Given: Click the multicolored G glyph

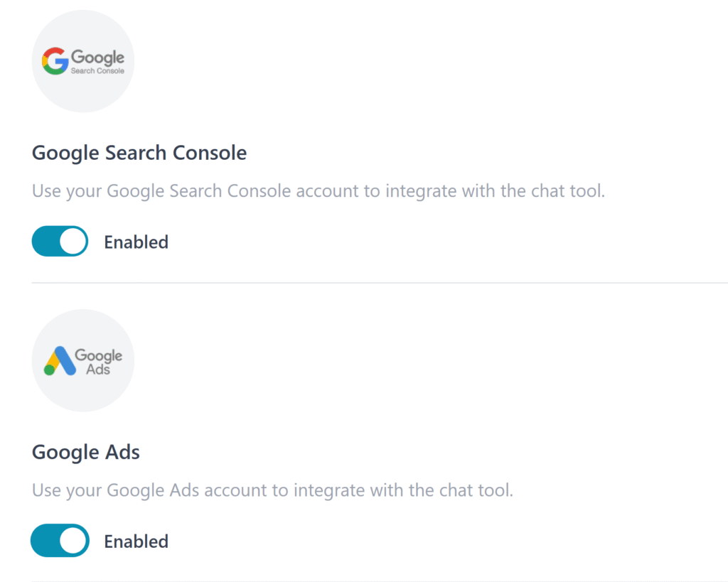Looking at the screenshot, I should coord(55,61).
